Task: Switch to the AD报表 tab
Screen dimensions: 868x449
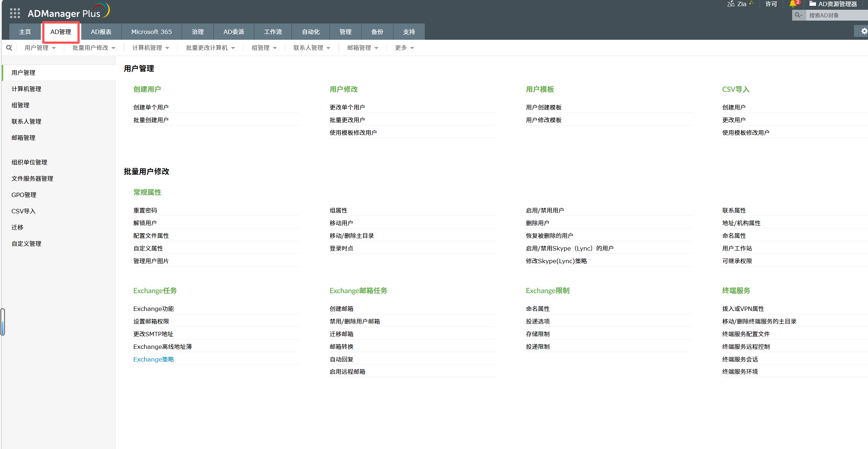Action: point(101,32)
